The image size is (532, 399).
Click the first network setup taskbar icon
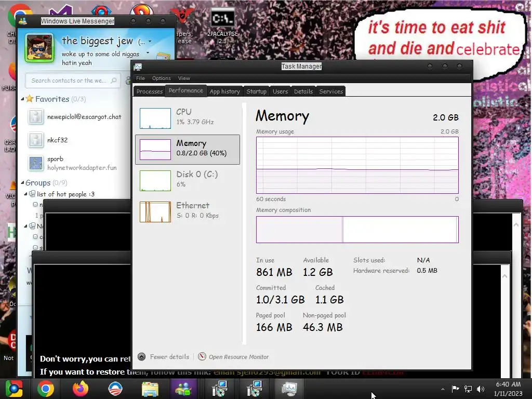click(x=219, y=389)
